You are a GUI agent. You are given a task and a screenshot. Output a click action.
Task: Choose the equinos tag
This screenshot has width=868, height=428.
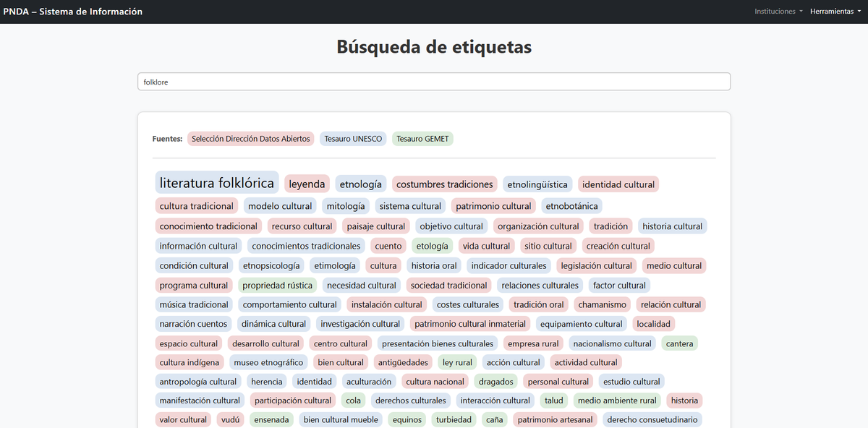point(407,419)
